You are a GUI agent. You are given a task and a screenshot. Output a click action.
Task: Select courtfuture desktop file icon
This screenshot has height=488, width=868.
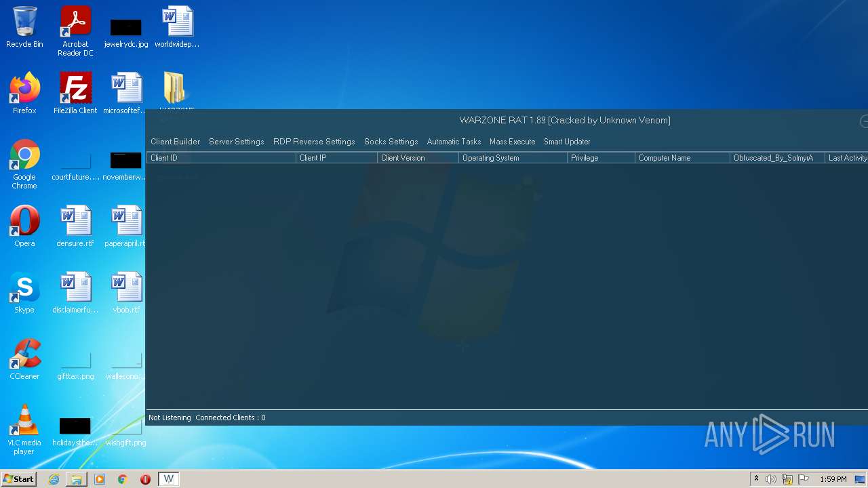pos(75,166)
